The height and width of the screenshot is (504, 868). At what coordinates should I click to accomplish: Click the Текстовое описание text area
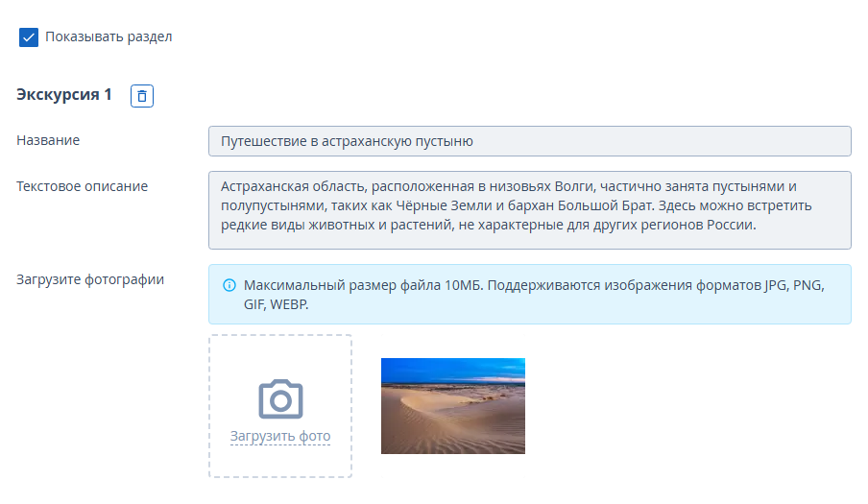(530, 210)
